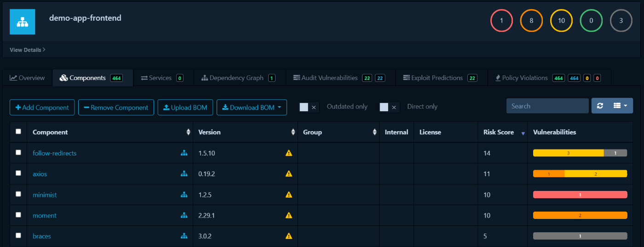The image size is (644, 247).
Task: Click the dependency graph icon beside axios
Action: coord(184,174)
